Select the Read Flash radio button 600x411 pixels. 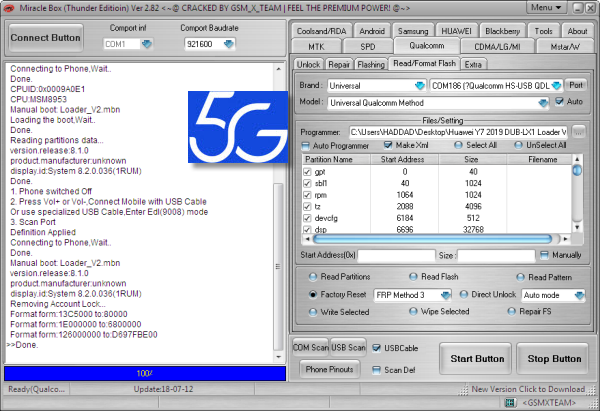pos(413,277)
